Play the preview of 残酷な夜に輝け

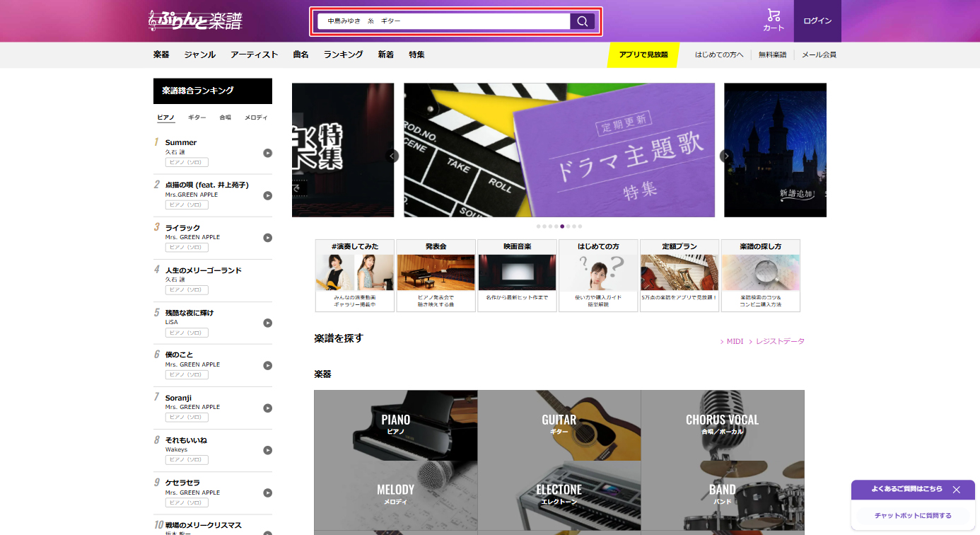pos(267,323)
